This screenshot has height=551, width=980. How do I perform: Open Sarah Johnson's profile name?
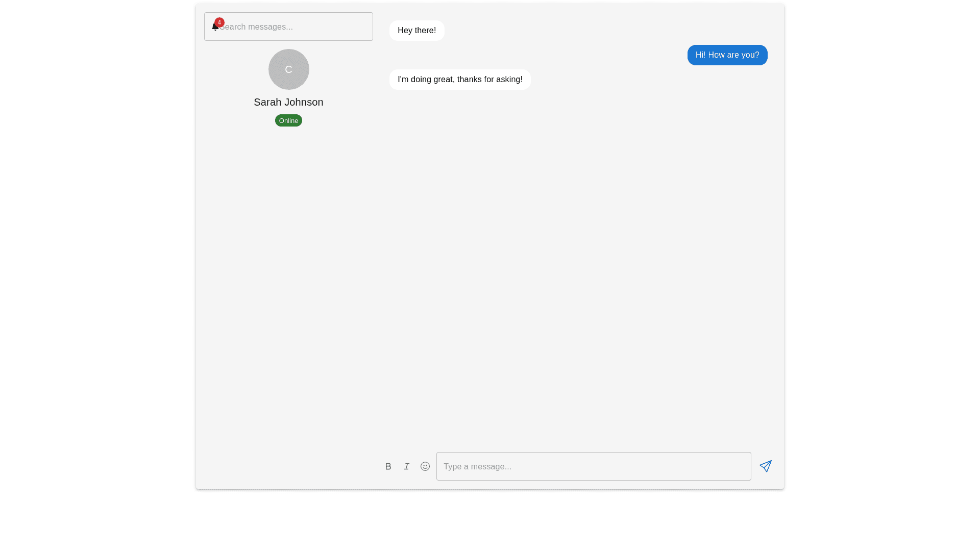(288, 102)
